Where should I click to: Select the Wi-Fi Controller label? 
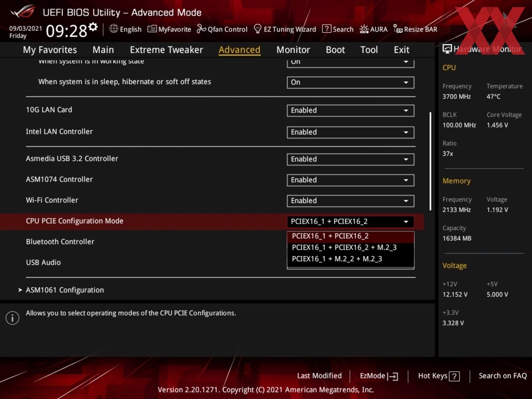click(52, 200)
